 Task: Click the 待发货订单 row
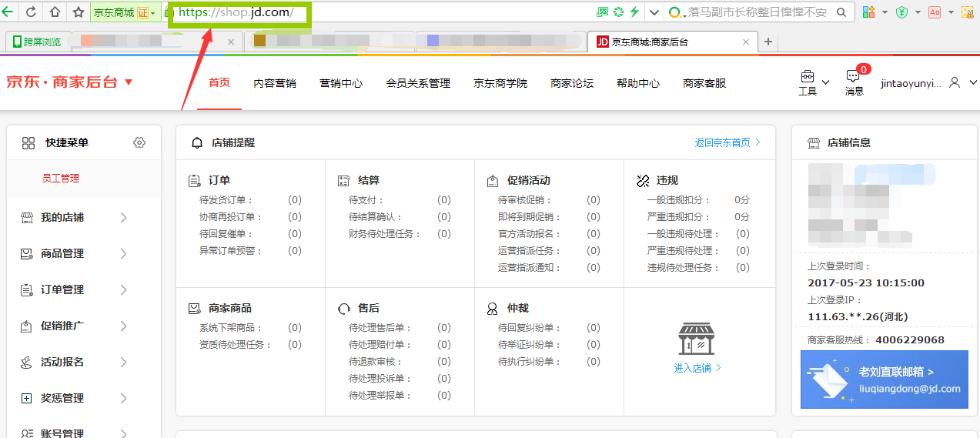[x=250, y=200]
